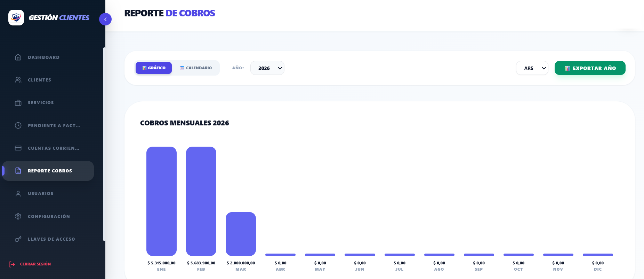Click the chart icon on Exportar Año

pyautogui.click(x=567, y=68)
